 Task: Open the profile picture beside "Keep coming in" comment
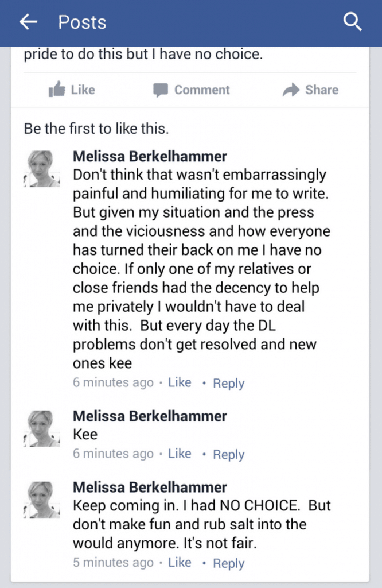tap(41, 500)
